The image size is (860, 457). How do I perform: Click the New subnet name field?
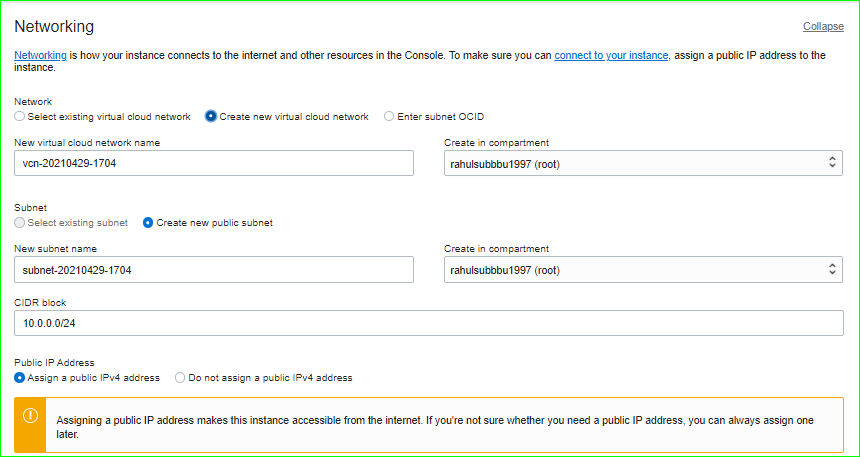(x=214, y=270)
